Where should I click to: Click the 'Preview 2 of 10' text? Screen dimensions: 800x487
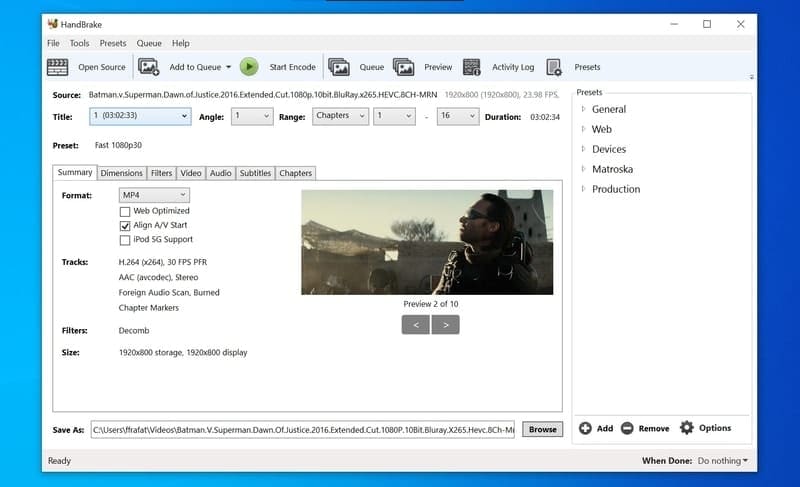tap(431, 304)
